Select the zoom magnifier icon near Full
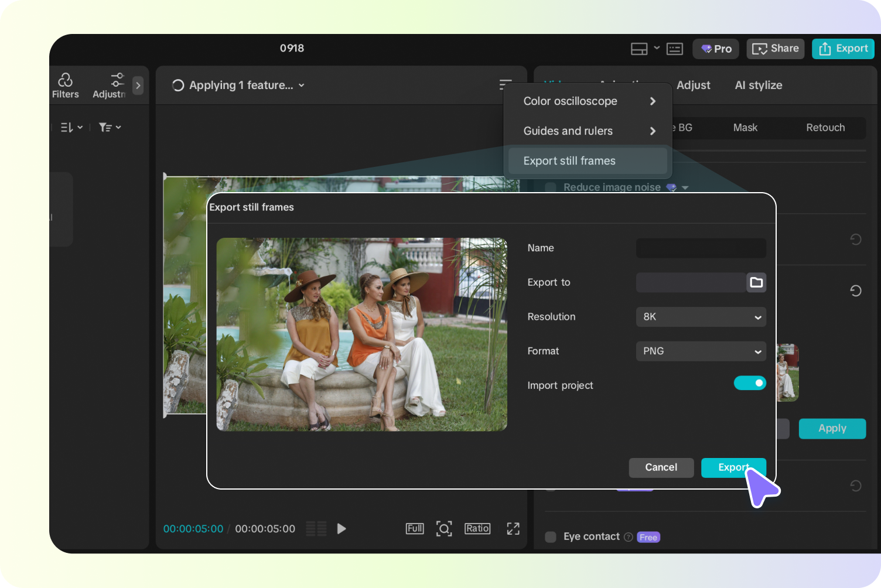Screen dimensions: 881x588 [444, 528]
